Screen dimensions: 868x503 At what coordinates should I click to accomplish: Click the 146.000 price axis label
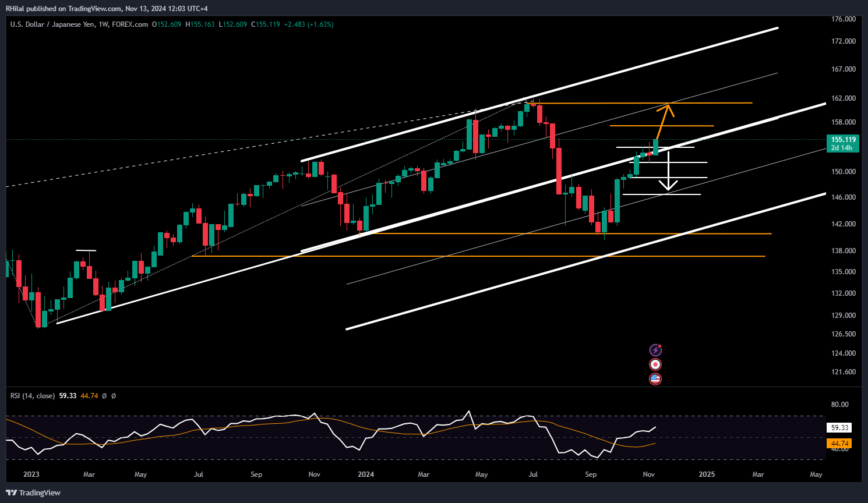point(843,197)
